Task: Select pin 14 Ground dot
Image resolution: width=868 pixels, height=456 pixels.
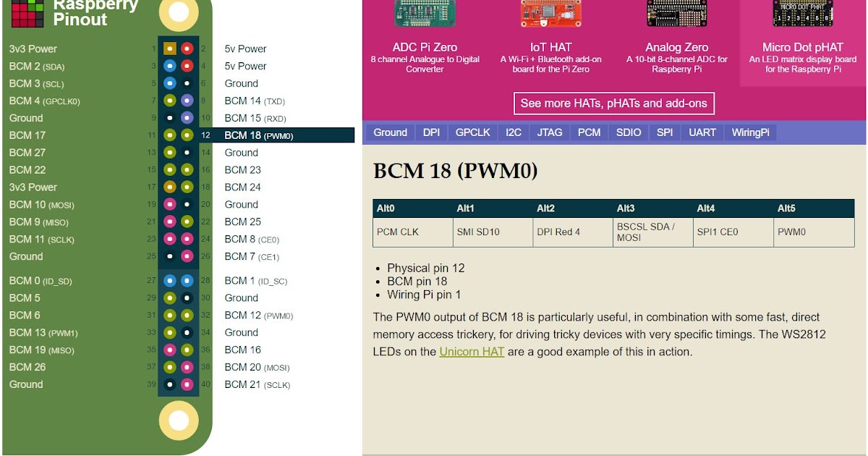Action: coord(187,153)
